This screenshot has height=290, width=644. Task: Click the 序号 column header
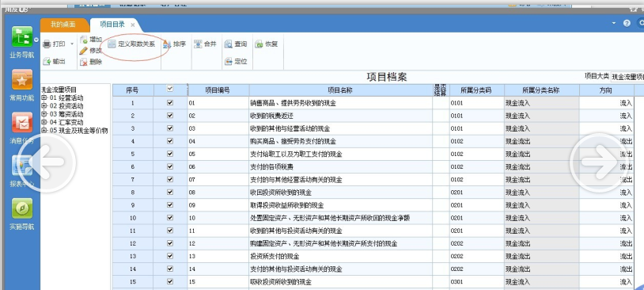click(x=133, y=90)
